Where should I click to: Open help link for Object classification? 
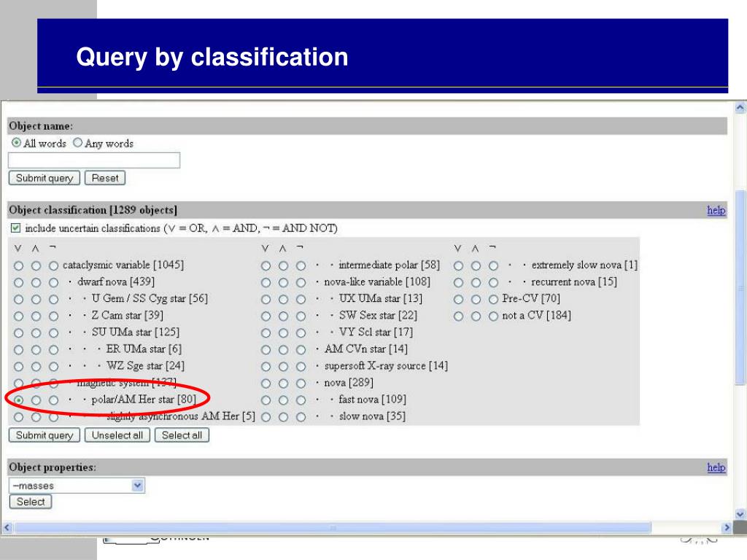click(716, 210)
